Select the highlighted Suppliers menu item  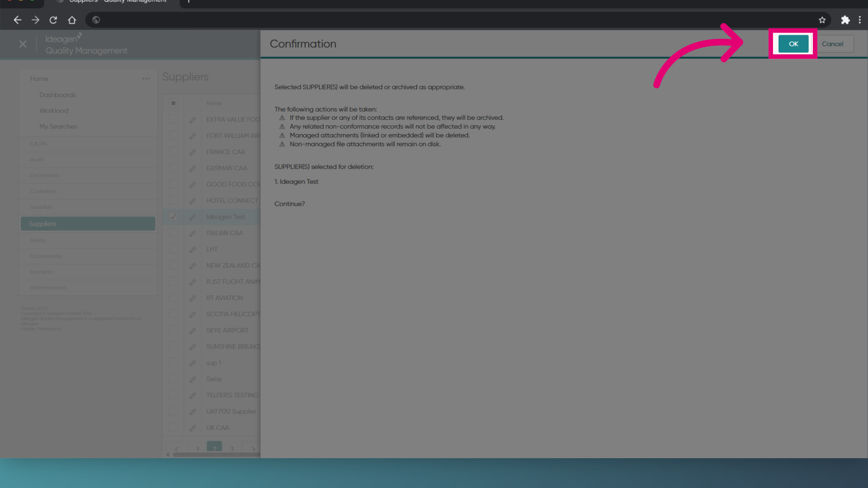(88, 224)
